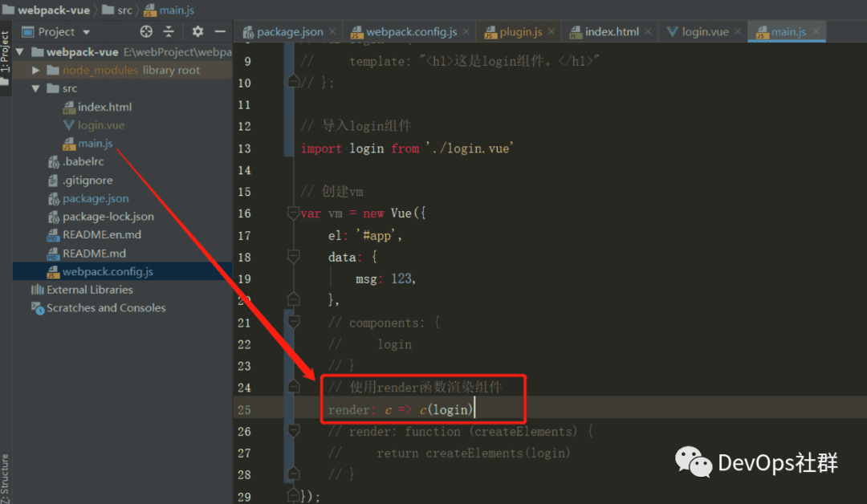Collapse the src folder arrow
The height and width of the screenshot is (504, 867).
(35, 88)
